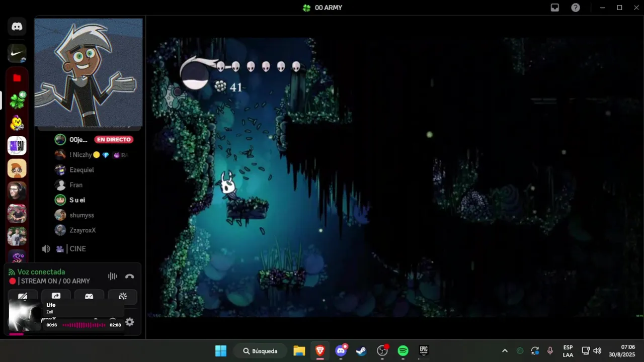This screenshot has height=362, width=644.
Task: Open the red server folder icon
Action: click(x=17, y=78)
